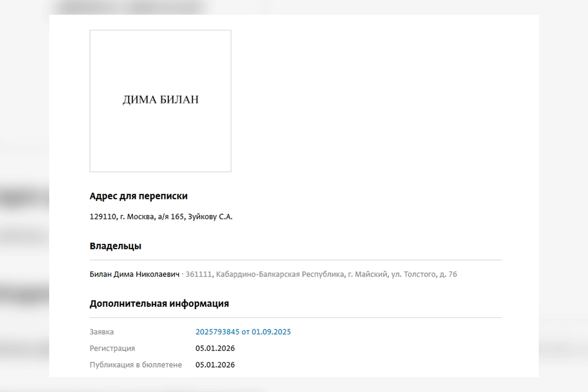The image size is (588, 392).
Task: Click the Владельцы section heading
Action: tap(115, 246)
